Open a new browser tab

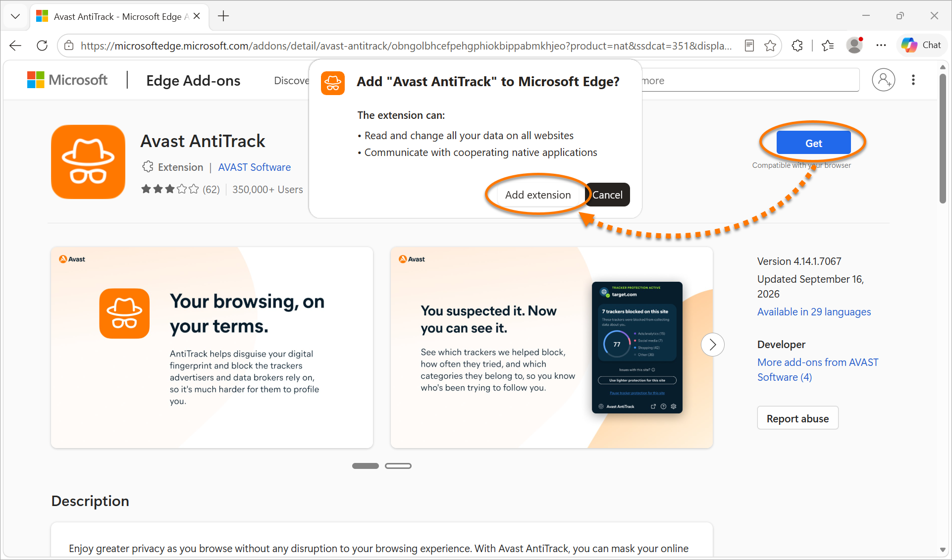click(224, 16)
